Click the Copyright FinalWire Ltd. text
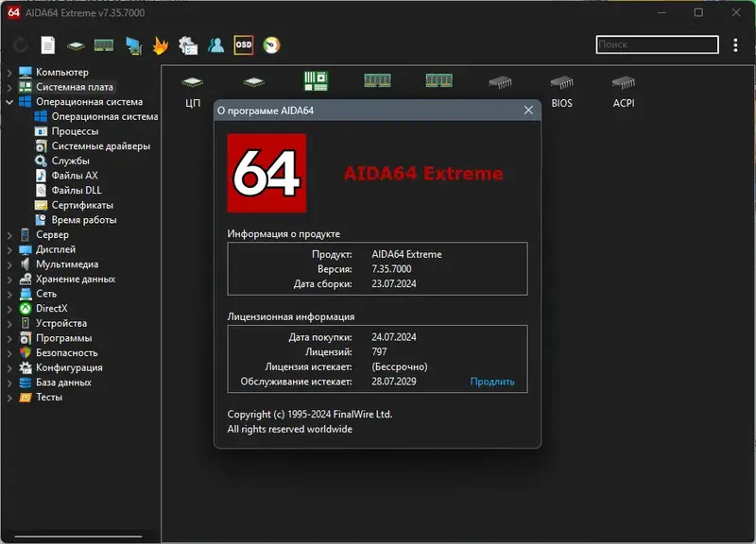The image size is (756, 544). coord(310,415)
